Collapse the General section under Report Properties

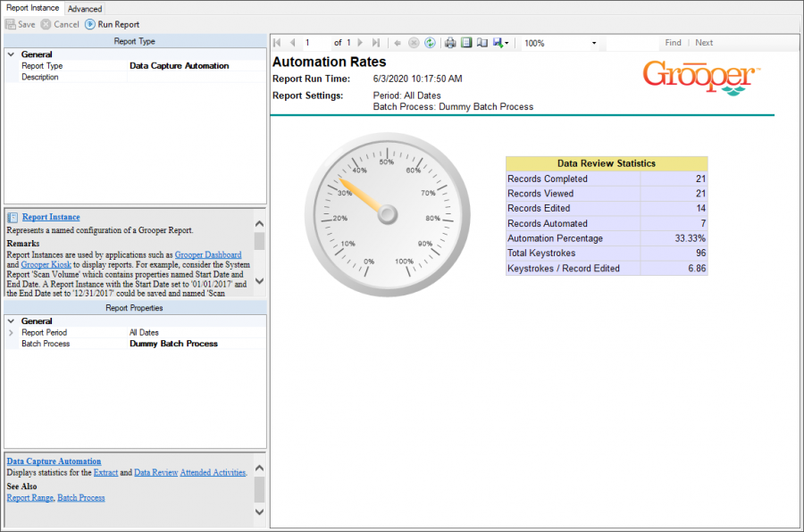pos(11,321)
